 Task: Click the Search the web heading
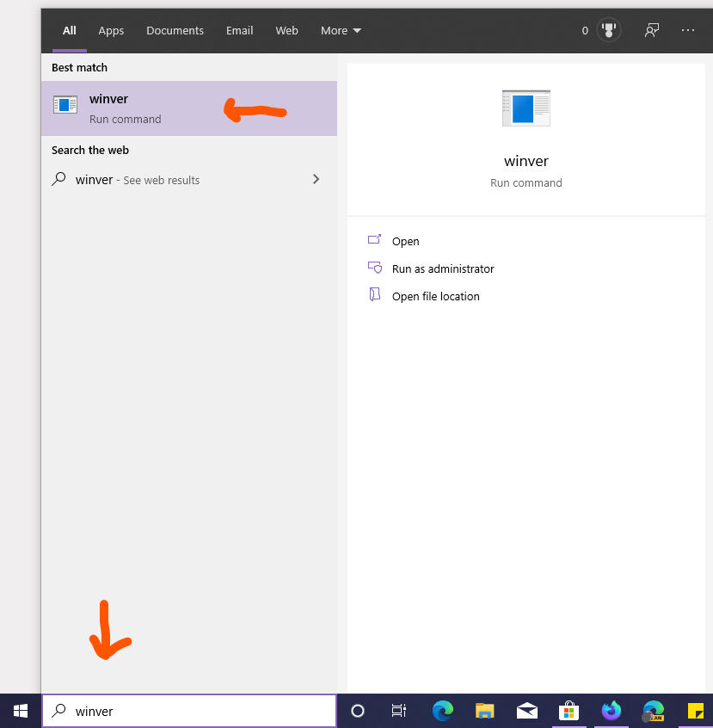[x=90, y=151]
